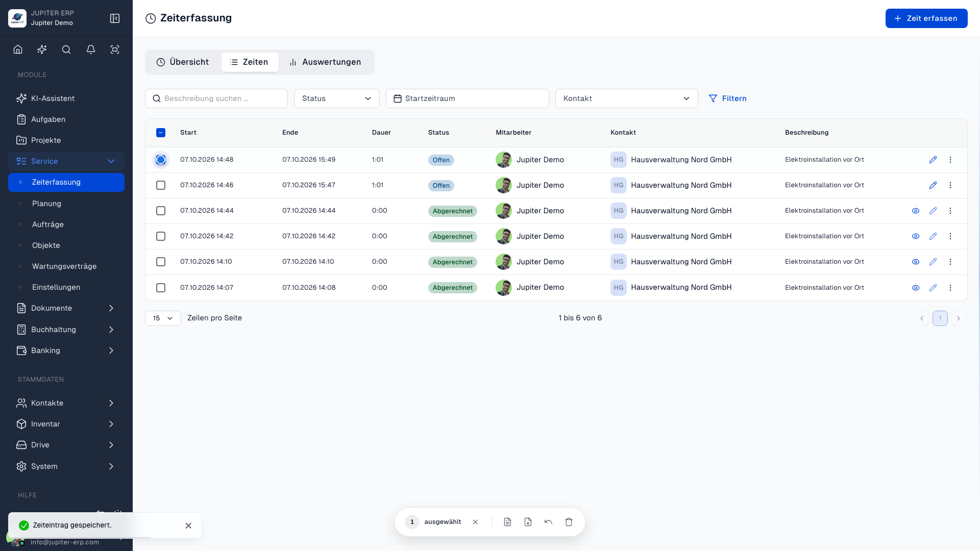Delete selected entries via trash icon
Screen dimensions: 980x551
coord(569,522)
